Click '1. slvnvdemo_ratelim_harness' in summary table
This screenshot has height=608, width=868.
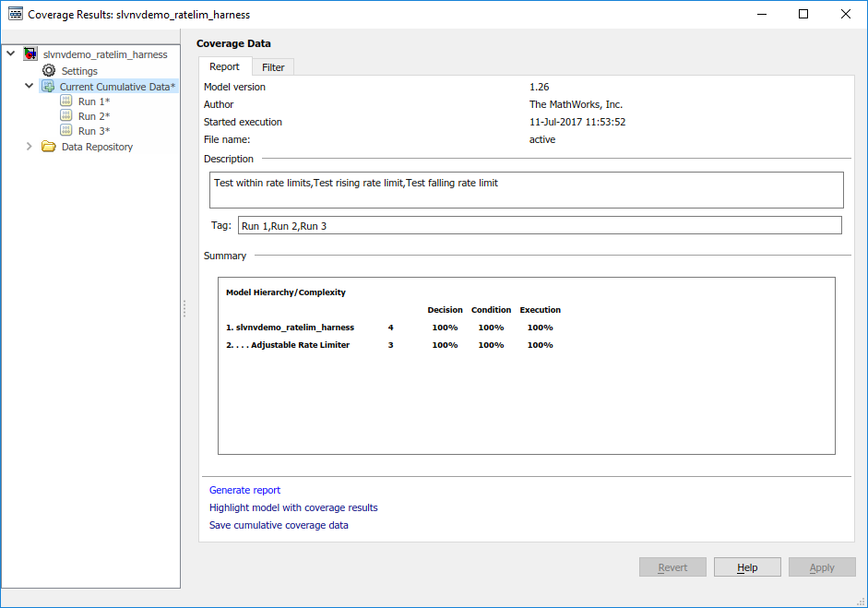tap(290, 328)
